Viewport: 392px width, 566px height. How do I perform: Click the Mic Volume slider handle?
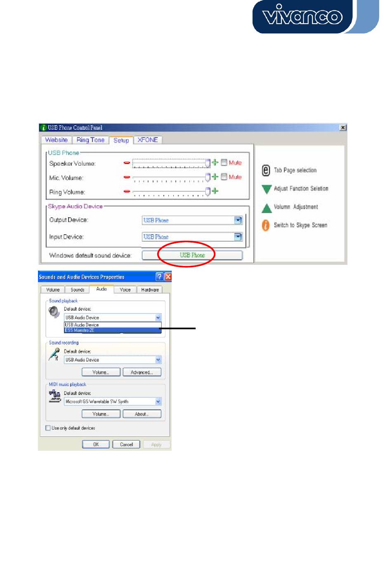point(208,177)
